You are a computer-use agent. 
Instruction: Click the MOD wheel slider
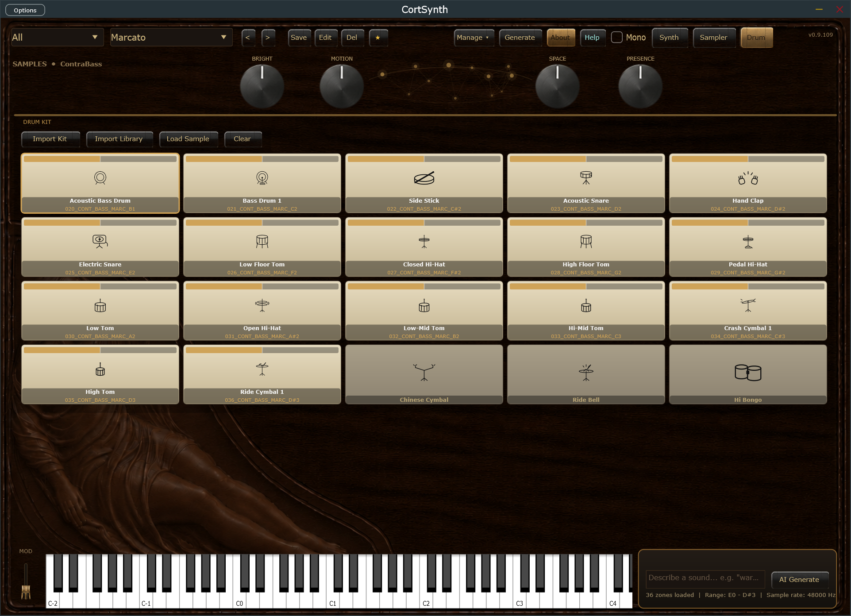click(26, 581)
